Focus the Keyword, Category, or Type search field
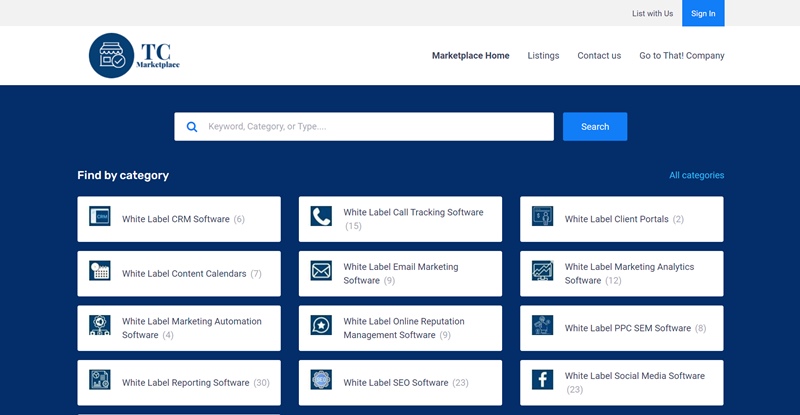 (x=375, y=127)
